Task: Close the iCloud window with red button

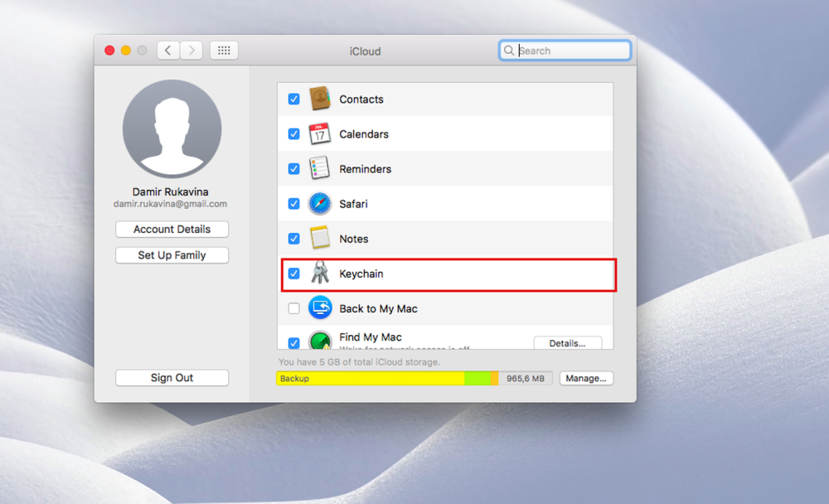Action: tap(109, 51)
